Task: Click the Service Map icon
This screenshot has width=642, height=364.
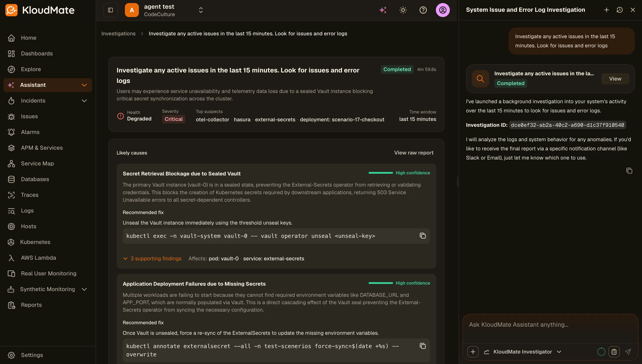Action: click(x=11, y=163)
